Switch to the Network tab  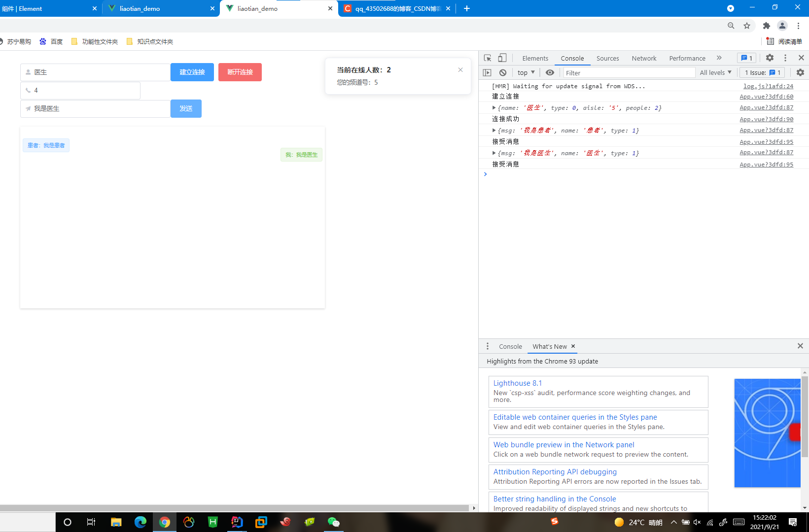(x=644, y=58)
